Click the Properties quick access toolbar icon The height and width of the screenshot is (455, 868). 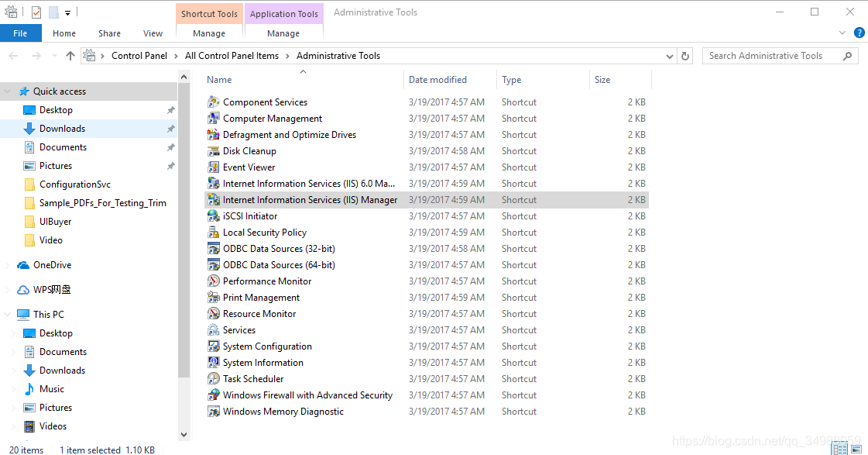(x=36, y=12)
